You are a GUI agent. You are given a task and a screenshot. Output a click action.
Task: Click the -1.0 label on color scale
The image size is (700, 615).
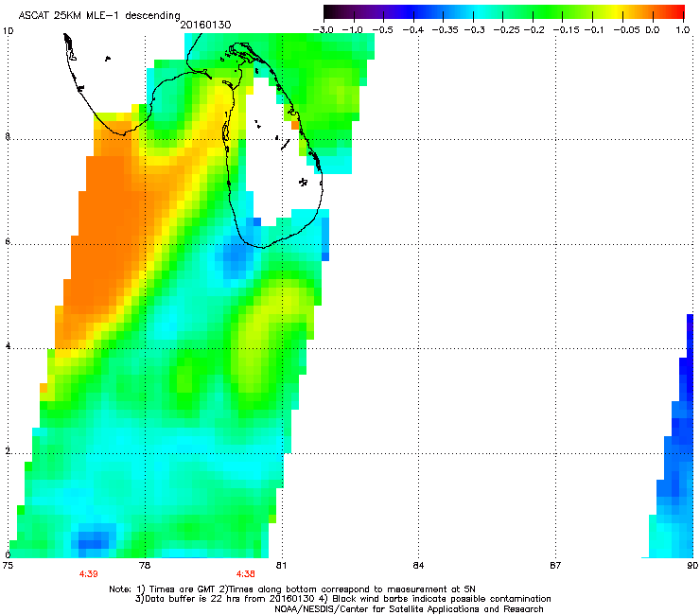[353, 30]
